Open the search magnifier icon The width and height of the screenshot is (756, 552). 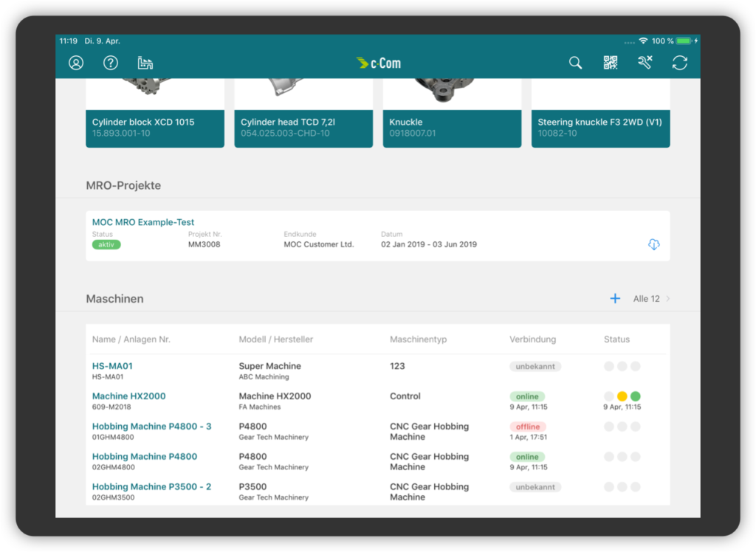tap(576, 63)
